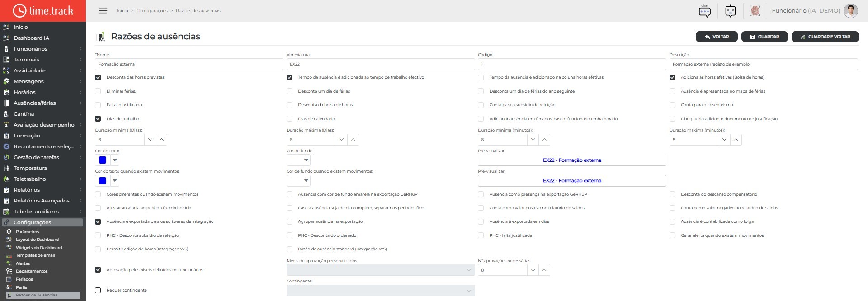Click the Perfis submenu icon
The image size is (868, 301).
[9, 287]
